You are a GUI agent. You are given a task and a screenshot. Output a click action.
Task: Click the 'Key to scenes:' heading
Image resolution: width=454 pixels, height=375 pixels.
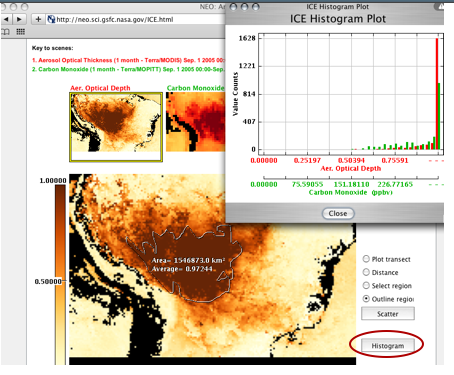pos(52,48)
